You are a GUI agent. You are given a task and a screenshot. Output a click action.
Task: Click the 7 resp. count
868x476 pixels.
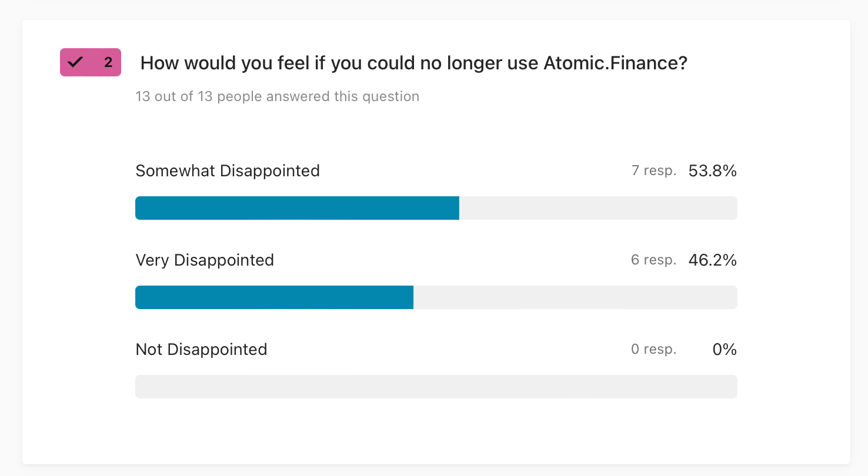(x=654, y=171)
